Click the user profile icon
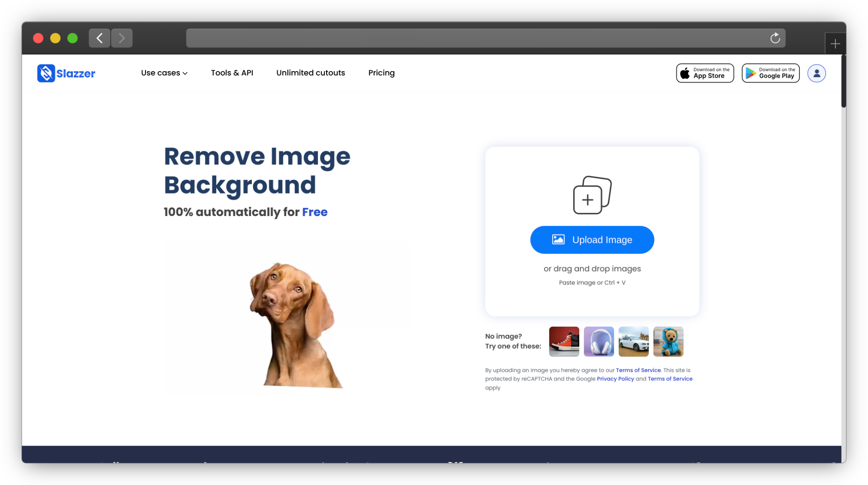 point(817,73)
